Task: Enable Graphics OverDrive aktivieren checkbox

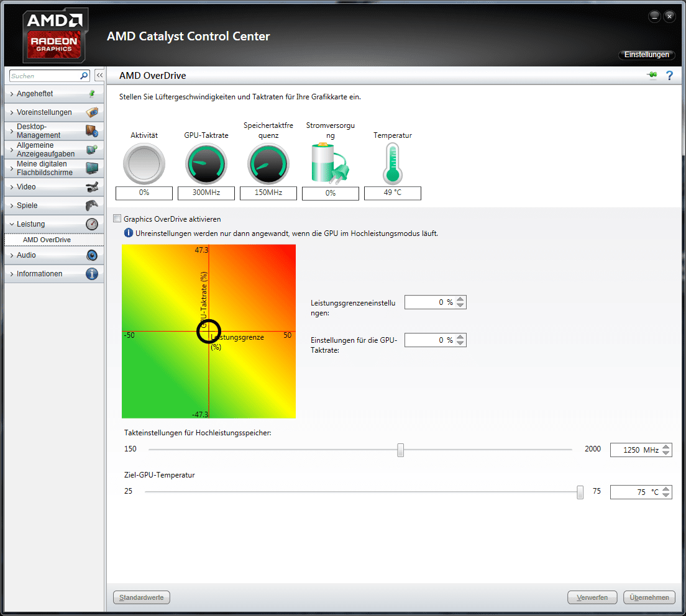Action: point(117,219)
